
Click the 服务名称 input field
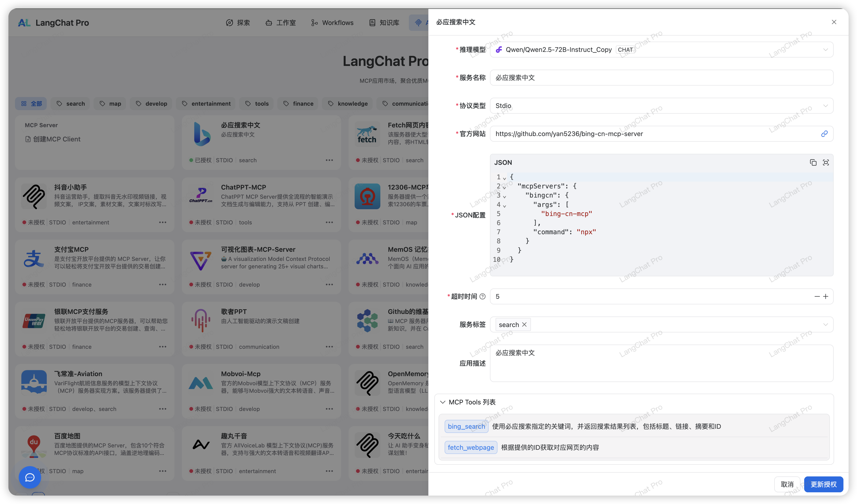tap(661, 78)
